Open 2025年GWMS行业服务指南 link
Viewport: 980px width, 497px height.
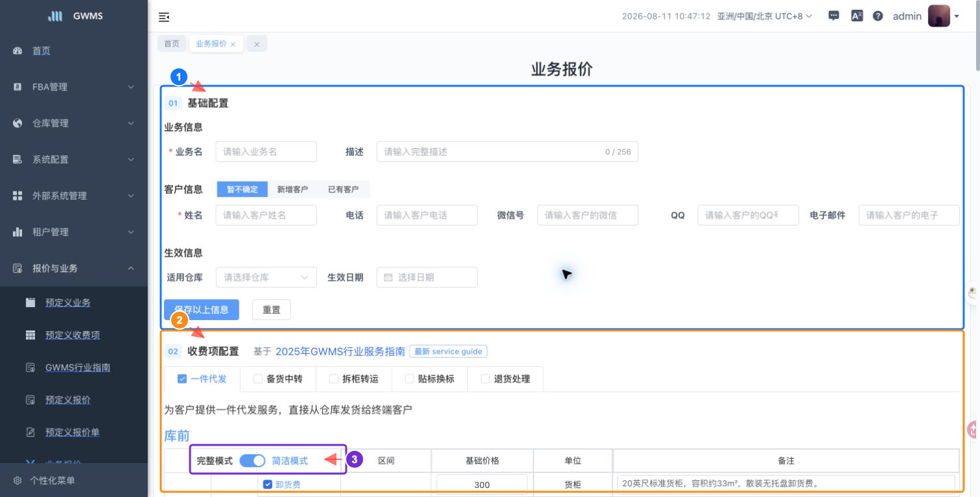pos(340,351)
